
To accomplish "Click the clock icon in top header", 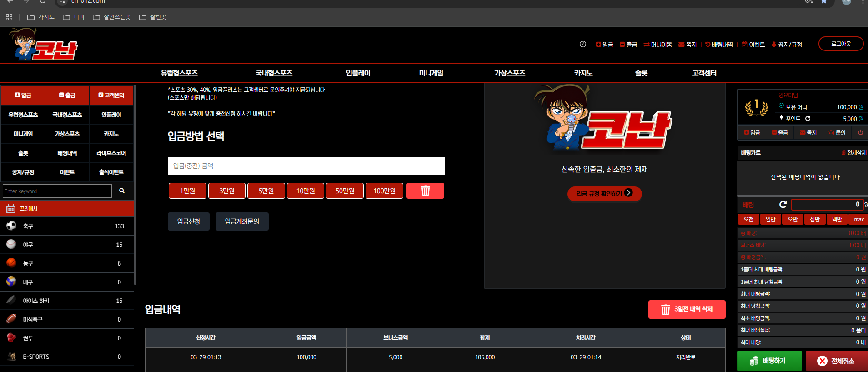I will coord(583,44).
